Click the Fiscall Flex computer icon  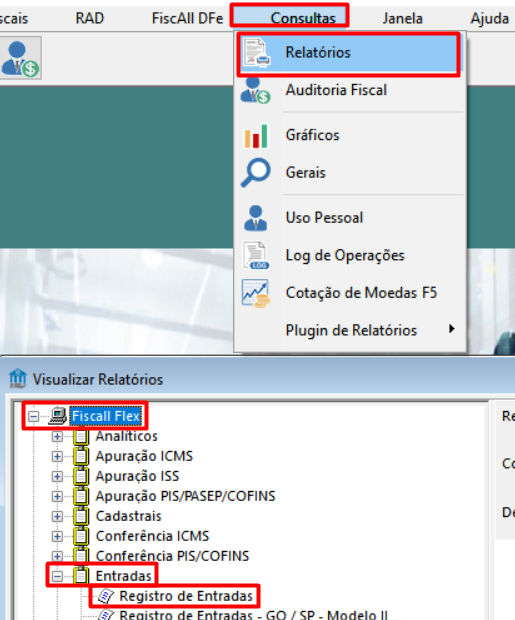58,416
